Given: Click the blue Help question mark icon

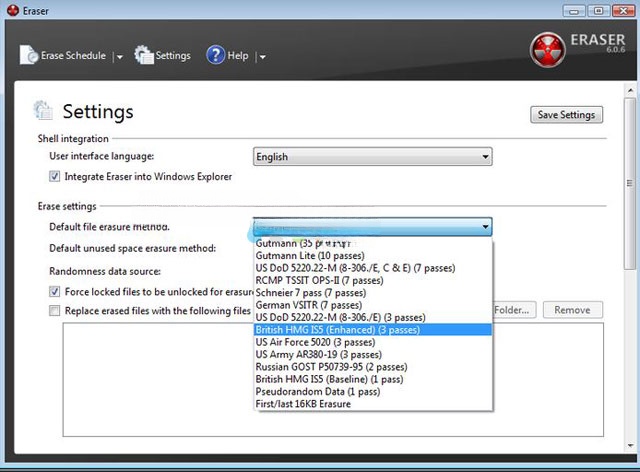Looking at the screenshot, I should [216, 55].
